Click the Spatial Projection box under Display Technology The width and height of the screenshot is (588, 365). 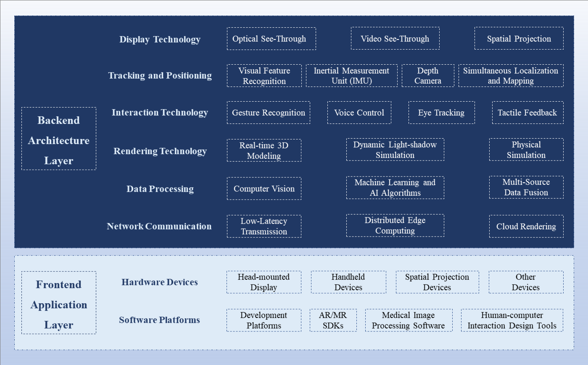519,39
